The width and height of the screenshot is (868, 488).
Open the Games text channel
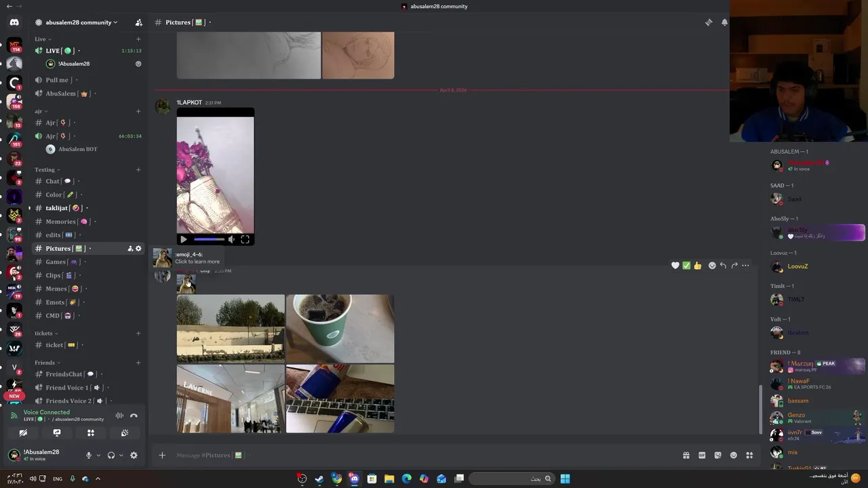coord(88,262)
